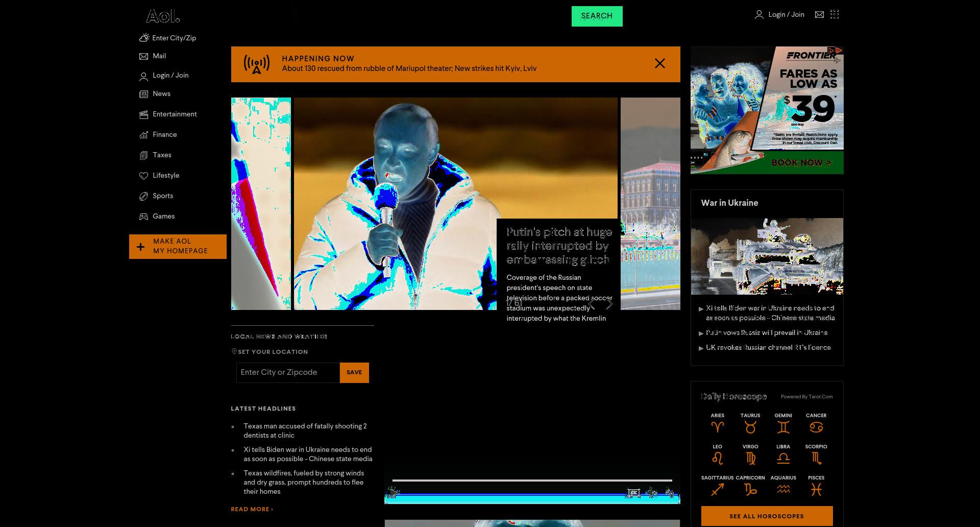Select the Cancer horoscope sign
The height and width of the screenshot is (527, 980).
(816, 423)
